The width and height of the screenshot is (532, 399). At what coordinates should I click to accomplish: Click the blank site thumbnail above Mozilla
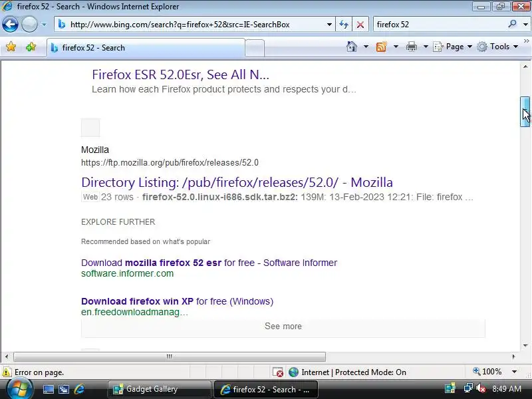coord(90,128)
